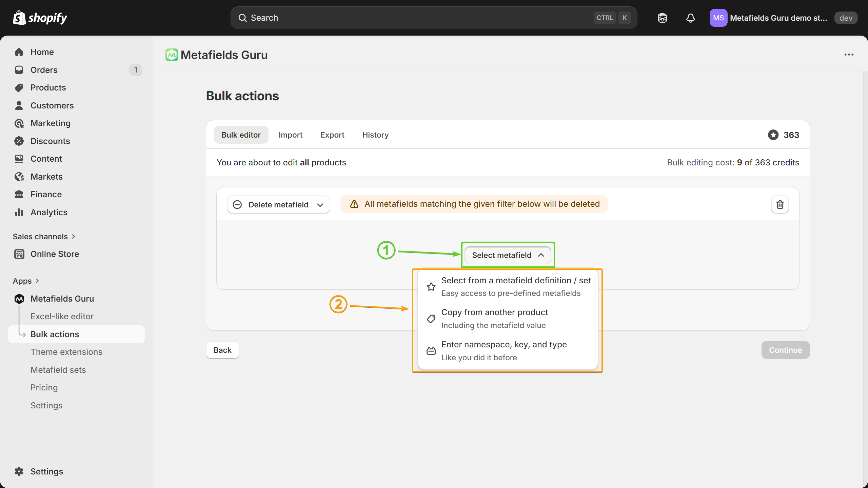
Task: Click the Markets globe icon
Action: pos(19,177)
